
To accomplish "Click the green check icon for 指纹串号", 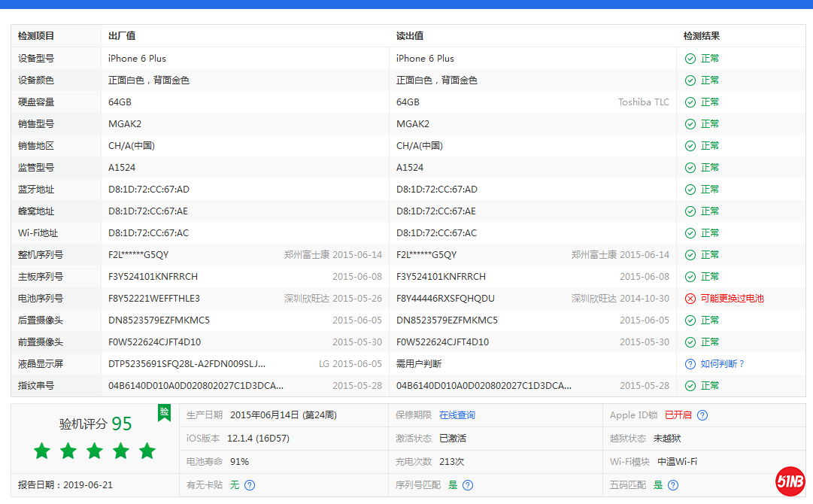I will (x=690, y=386).
